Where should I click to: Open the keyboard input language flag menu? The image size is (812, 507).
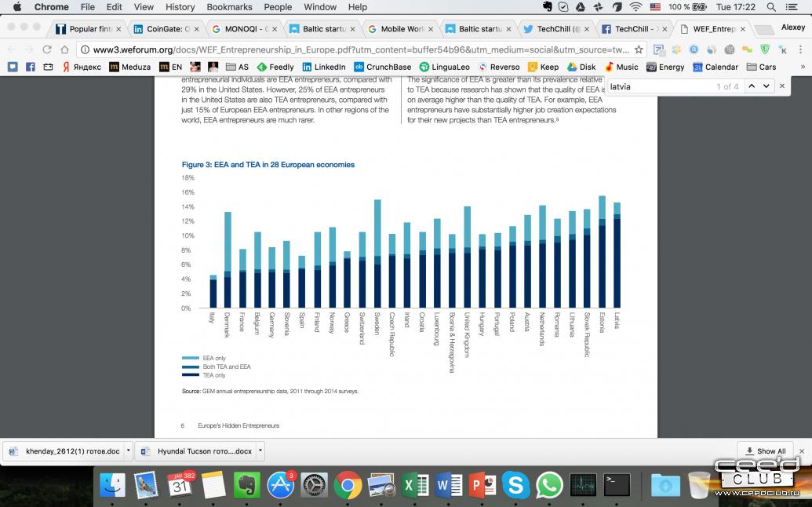pyautogui.click(x=655, y=7)
